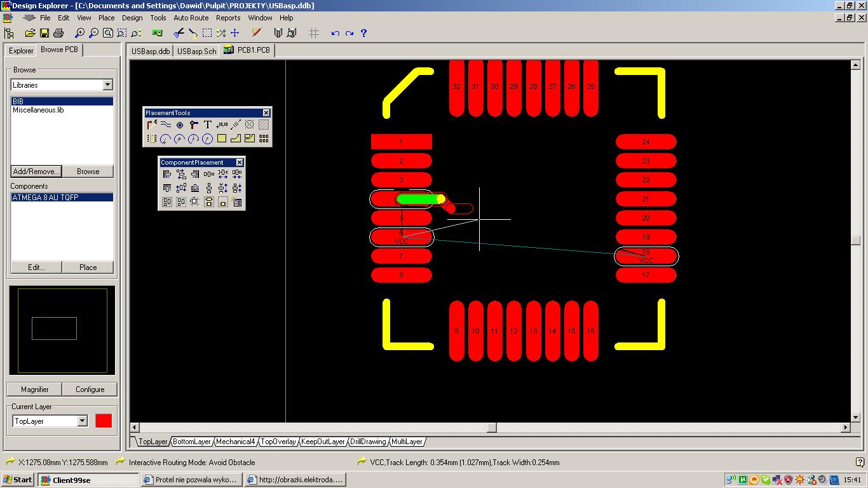The image size is (868, 488).
Task: Select the Place Fill rectangle tool
Action: coord(222,139)
